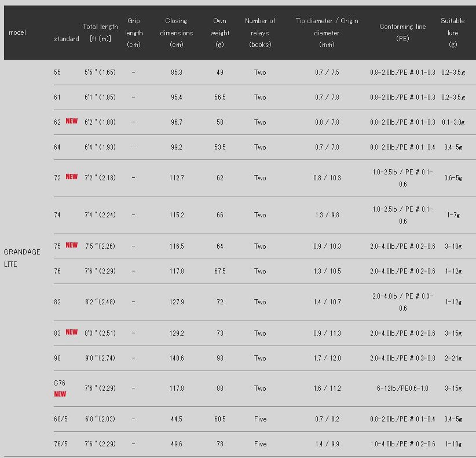Click the NEW badge beside model 83

(71, 332)
